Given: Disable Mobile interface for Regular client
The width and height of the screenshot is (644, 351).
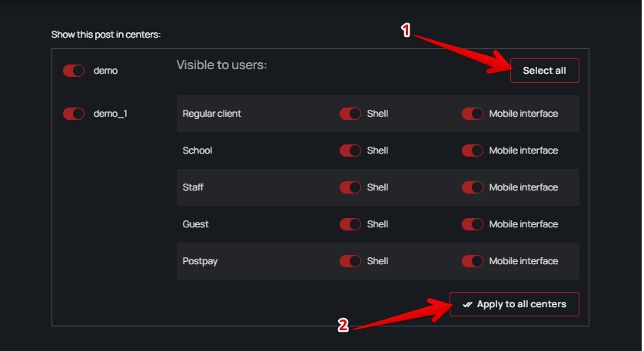Looking at the screenshot, I should tap(473, 114).
